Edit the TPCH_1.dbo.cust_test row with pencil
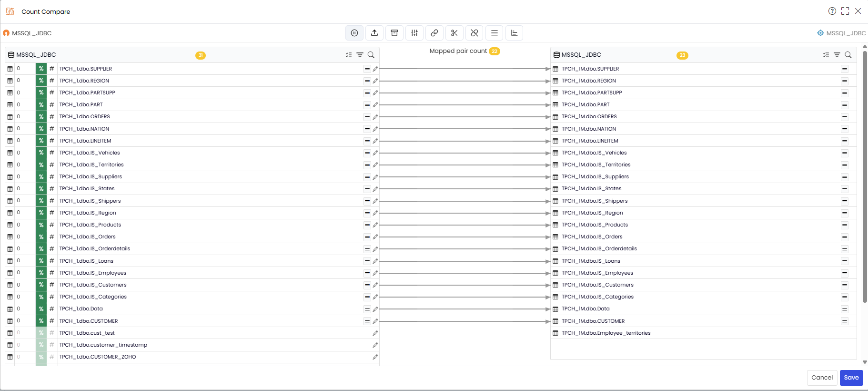Viewport: 868px width, 391px height. point(375,333)
